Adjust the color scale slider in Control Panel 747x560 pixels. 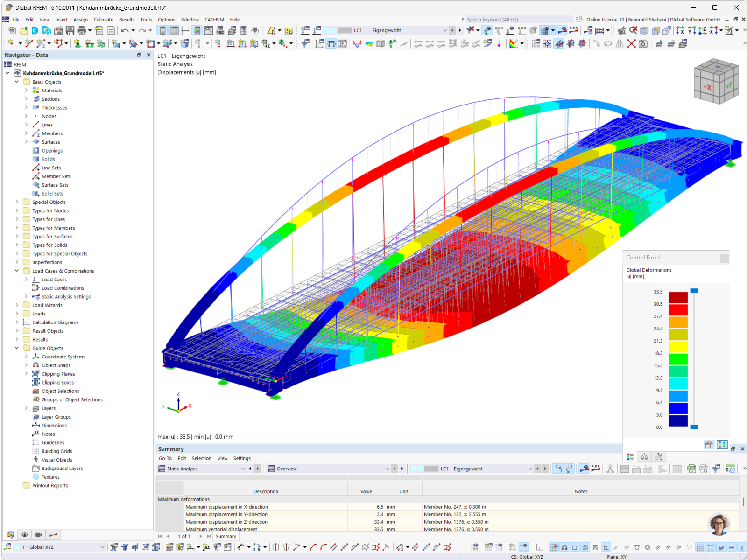pos(695,290)
